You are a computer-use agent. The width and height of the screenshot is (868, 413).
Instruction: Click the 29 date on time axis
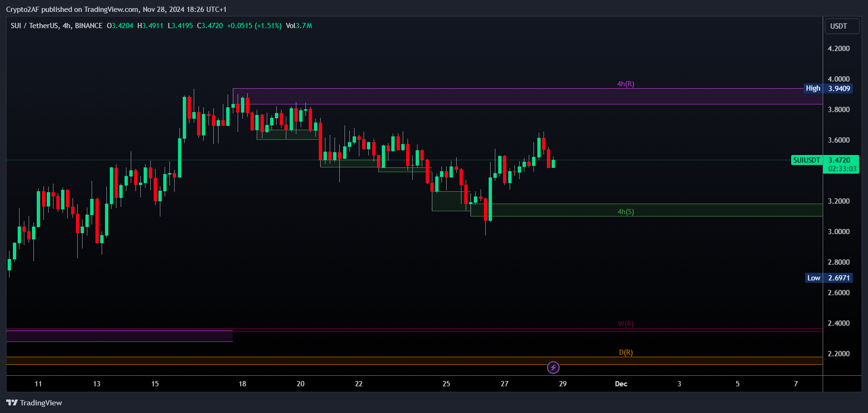(x=563, y=384)
